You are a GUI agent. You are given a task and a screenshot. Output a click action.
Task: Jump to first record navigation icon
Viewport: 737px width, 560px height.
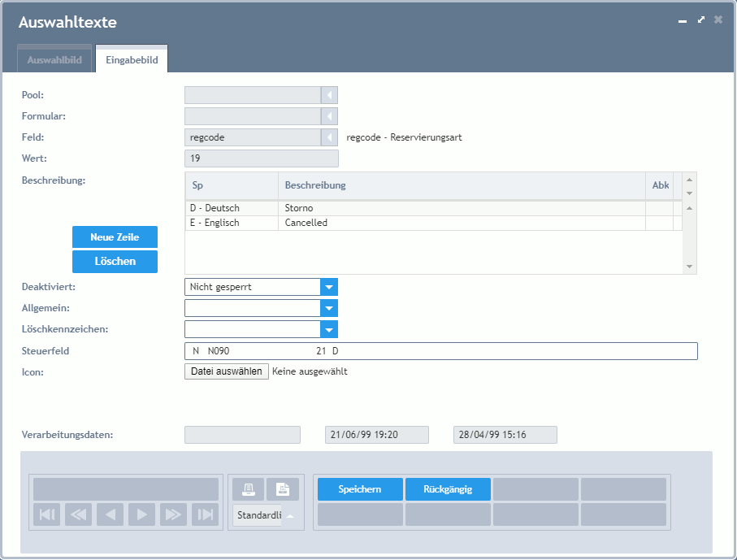46,514
